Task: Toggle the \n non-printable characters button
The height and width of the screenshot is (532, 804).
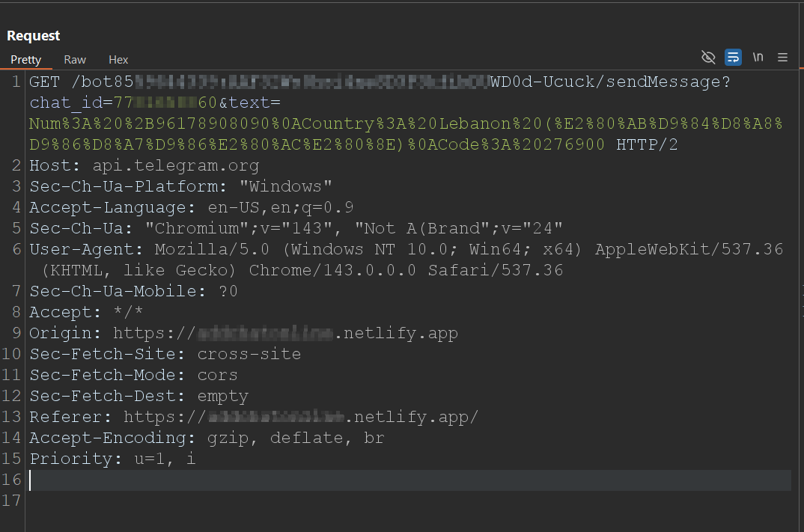Action: tap(758, 58)
